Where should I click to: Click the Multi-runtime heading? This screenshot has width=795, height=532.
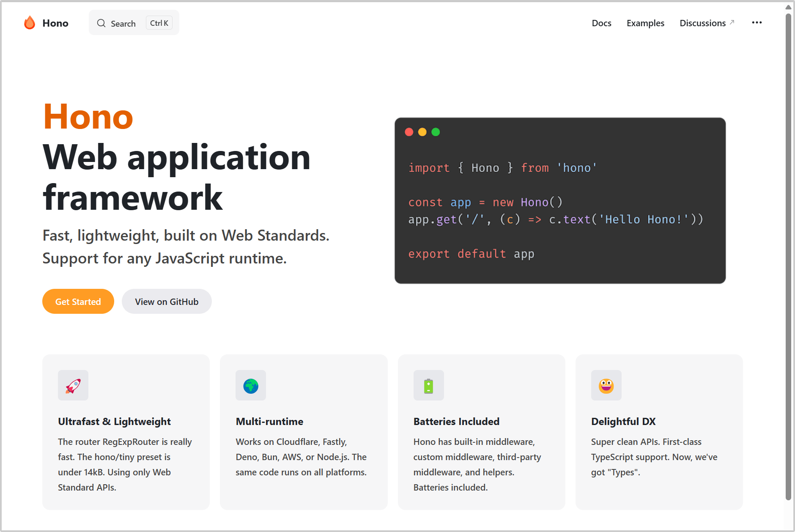(269, 422)
